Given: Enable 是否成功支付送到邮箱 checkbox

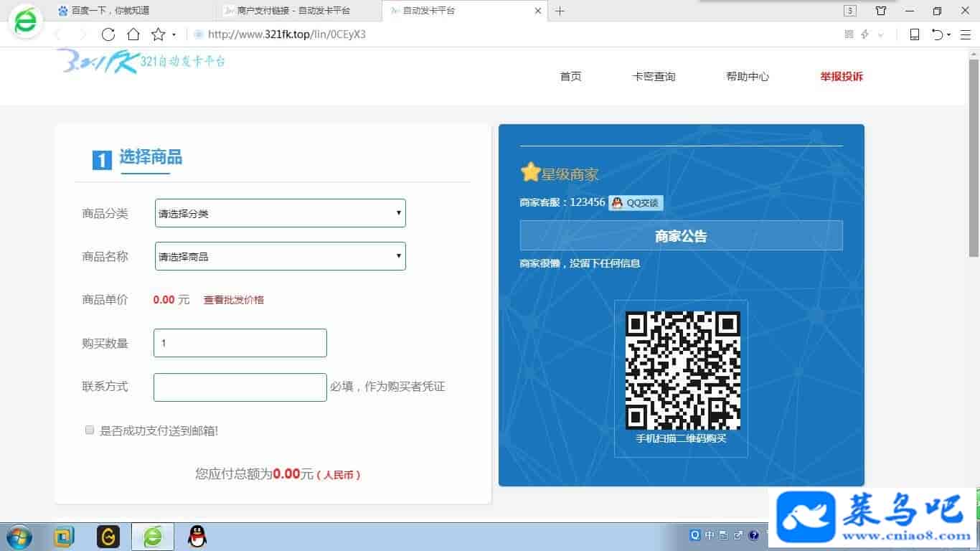Looking at the screenshot, I should [x=90, y=430].
